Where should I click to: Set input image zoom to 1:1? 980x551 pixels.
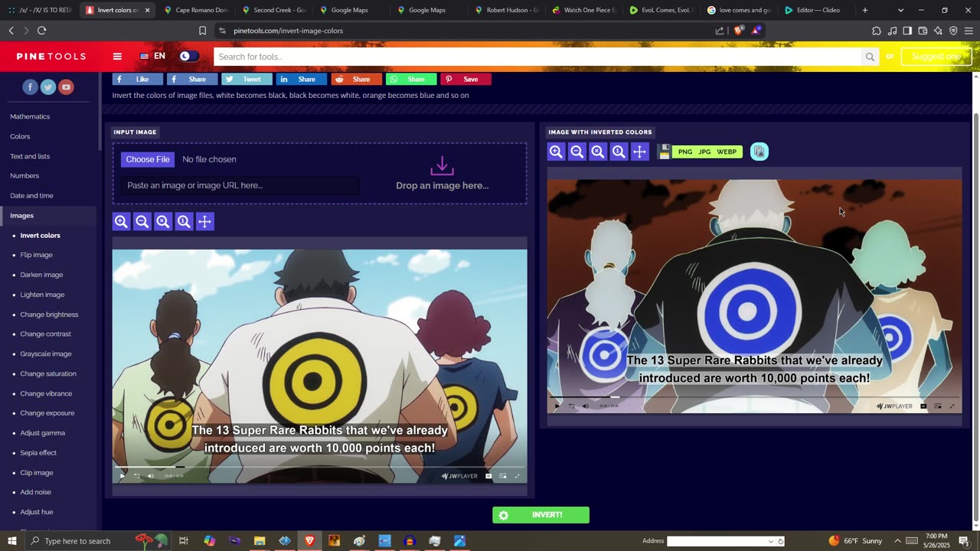click(184, 221)
